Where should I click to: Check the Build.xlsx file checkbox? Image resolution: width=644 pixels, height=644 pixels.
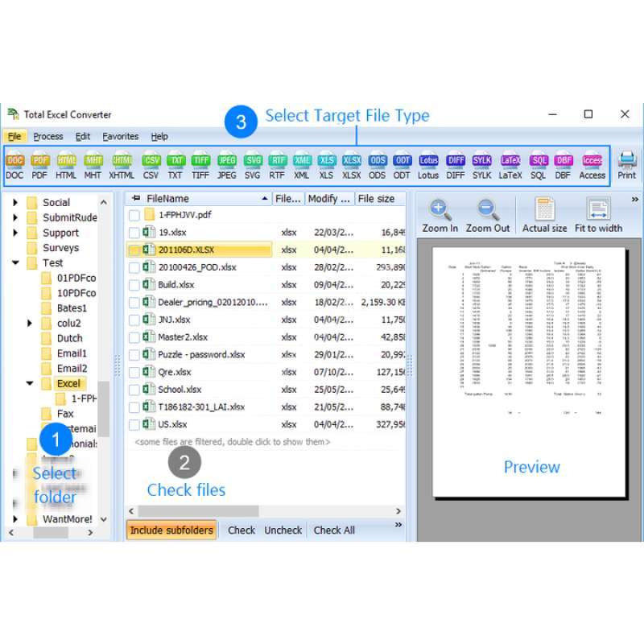pos(134,284)
